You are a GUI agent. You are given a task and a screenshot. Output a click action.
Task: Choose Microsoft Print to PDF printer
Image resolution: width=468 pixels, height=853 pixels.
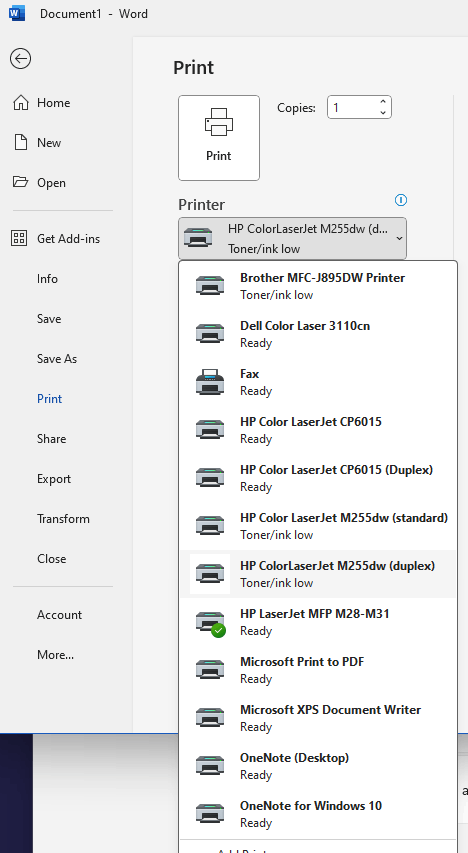[318, 670]
